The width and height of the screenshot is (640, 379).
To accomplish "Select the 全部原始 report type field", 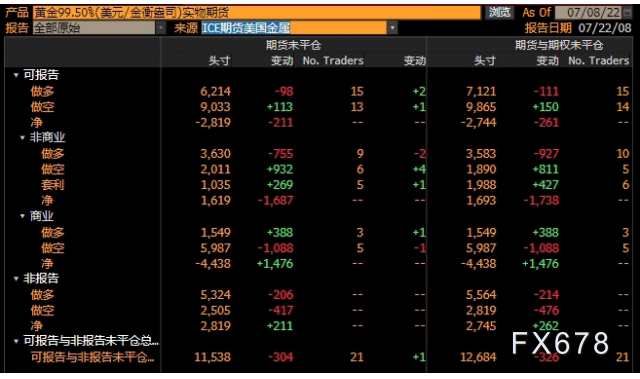I will point(94,28).
